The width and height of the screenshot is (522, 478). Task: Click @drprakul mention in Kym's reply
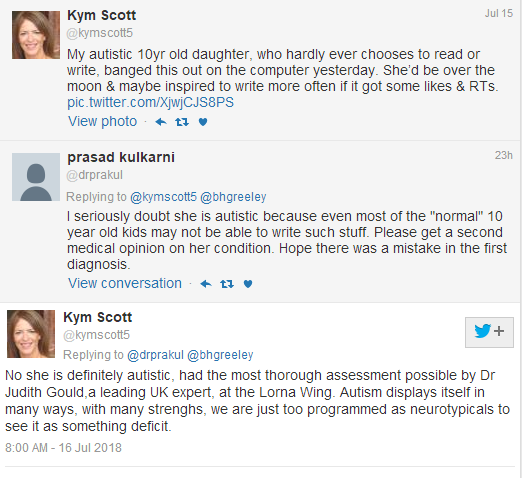155,355
